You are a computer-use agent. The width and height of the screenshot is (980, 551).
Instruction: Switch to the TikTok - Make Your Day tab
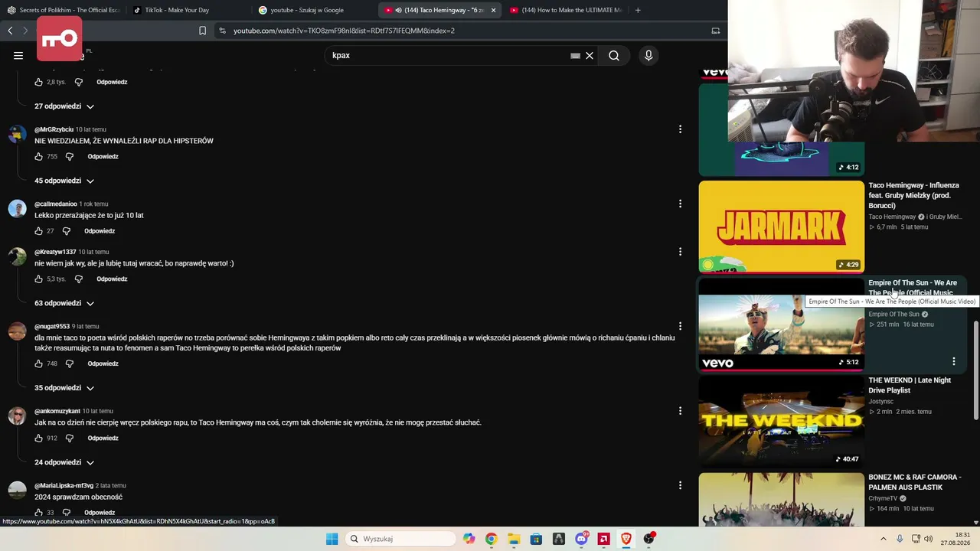(188, 10)
